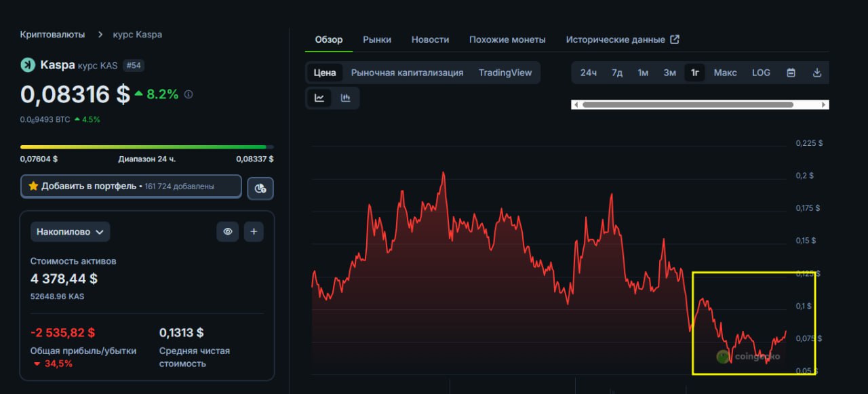The width and height of the screenshot is (868, 394).
Task: Select the line chart view icon
Action: 319,98
